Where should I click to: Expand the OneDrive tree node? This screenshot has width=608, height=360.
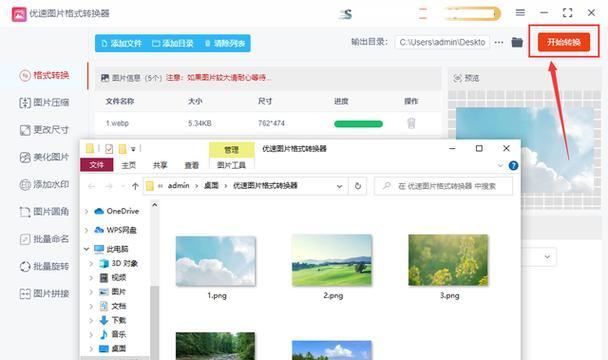(86, 211)
